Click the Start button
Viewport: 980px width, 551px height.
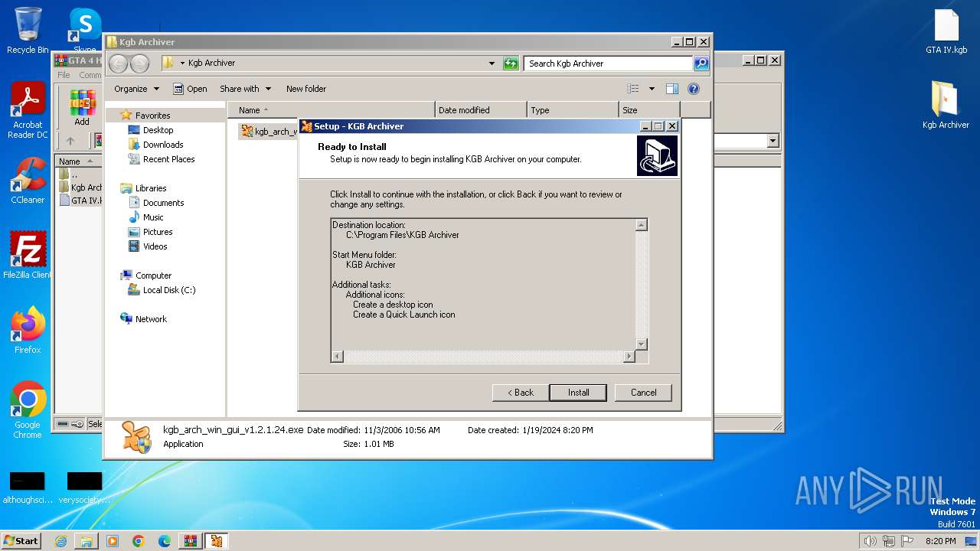[x=21, y=540]
